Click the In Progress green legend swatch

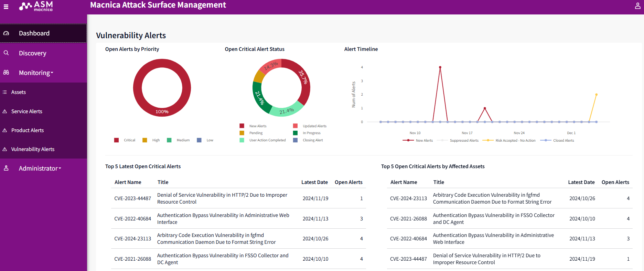click(295, 133)
